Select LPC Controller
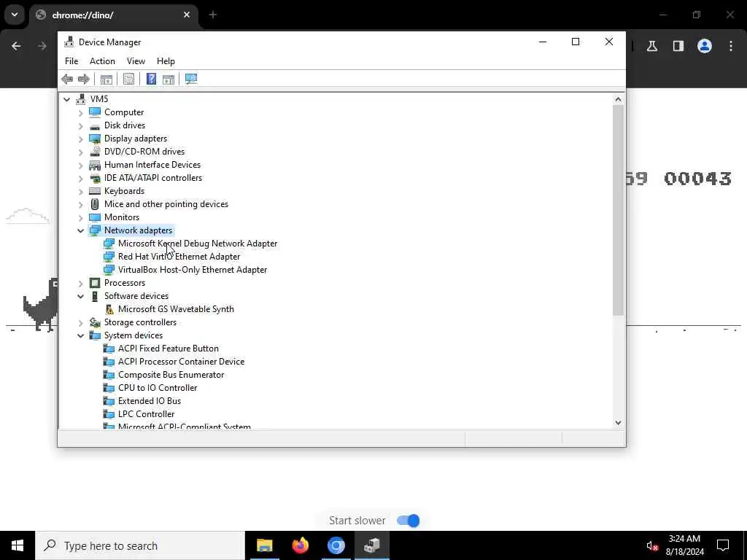The height and width of the screenshot is (560, 747). coord(146,414)
